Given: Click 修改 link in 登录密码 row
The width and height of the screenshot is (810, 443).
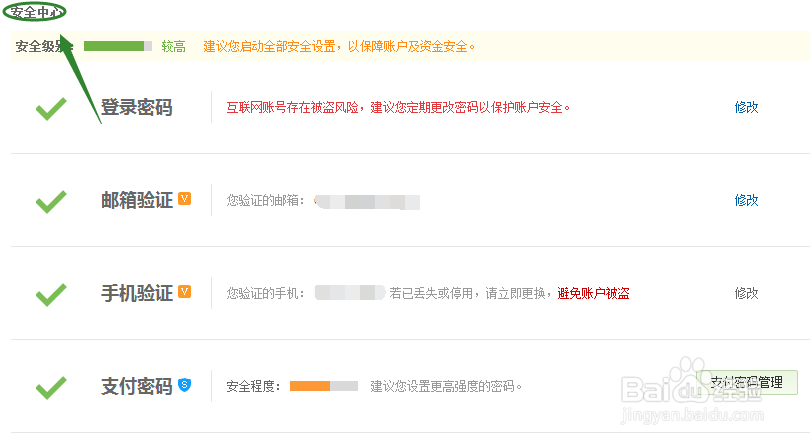Looking at the screenshot, I should click(x=746, y=107).
